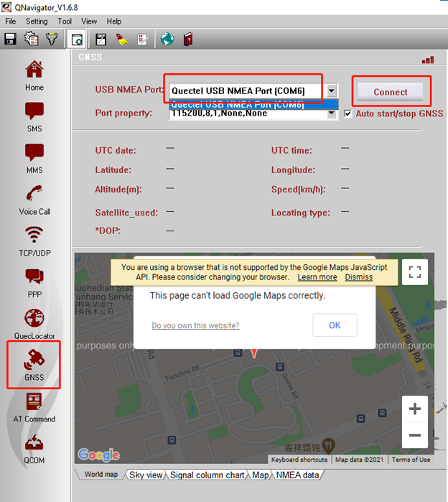Toggle fullscreen view on the map

pyautogui.click(x=415, y=271)
